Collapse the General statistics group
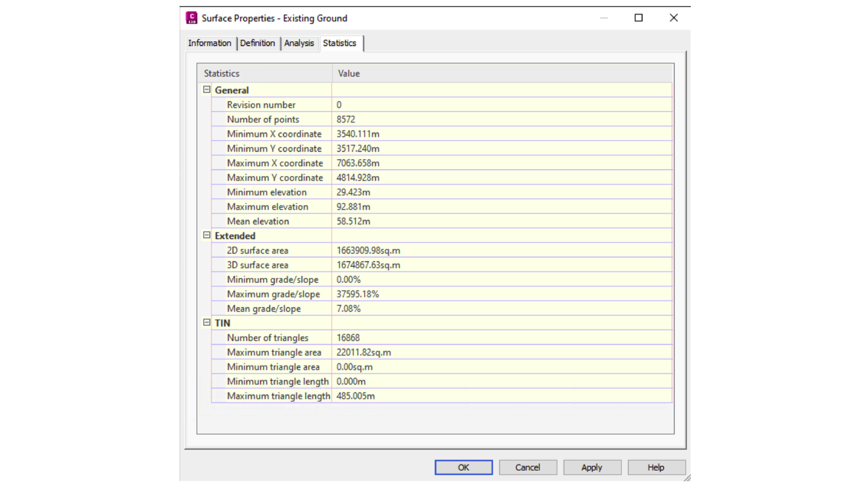The width and height of the screenshot is (868, 491). [207, 90]
